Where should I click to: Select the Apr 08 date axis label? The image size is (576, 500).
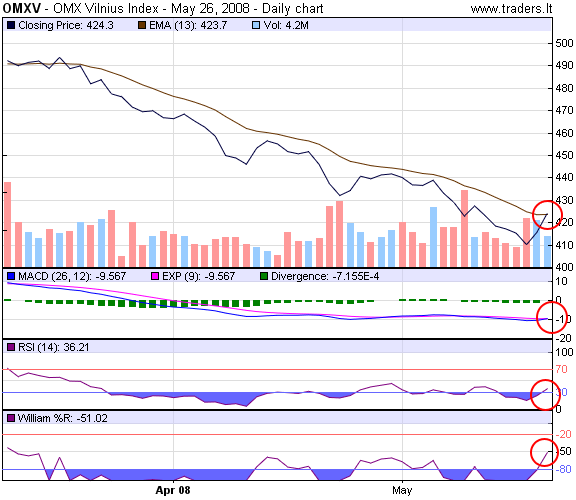(x=173, y=490)
